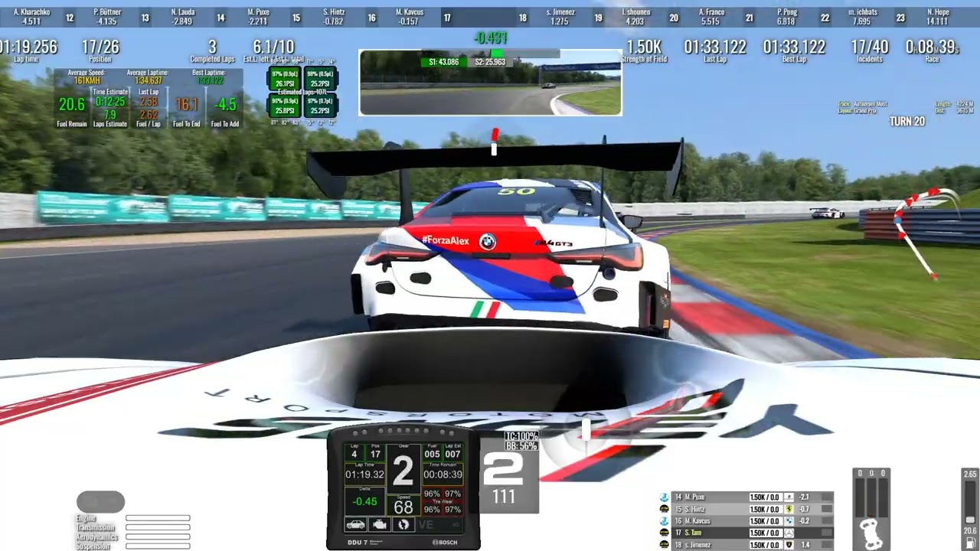Screen dimensions: 980x551
Task: Click the rear-left tire 25.8PSI box
Action: [285, 106]
